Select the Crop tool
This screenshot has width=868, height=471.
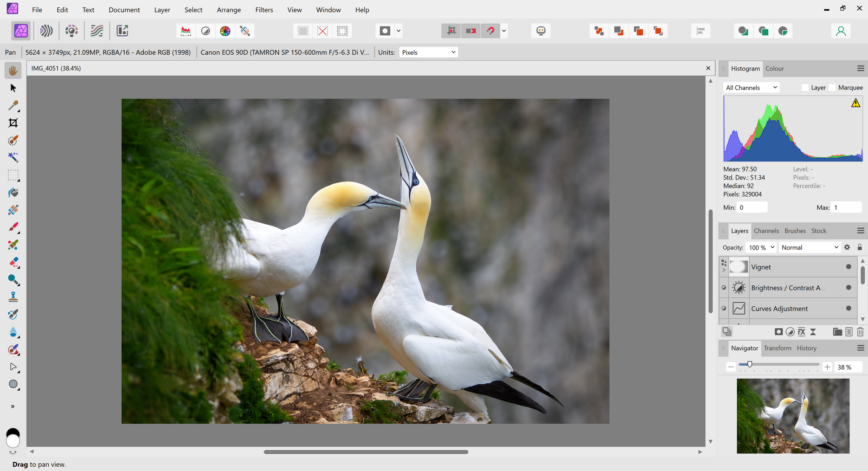click(13, 123)
